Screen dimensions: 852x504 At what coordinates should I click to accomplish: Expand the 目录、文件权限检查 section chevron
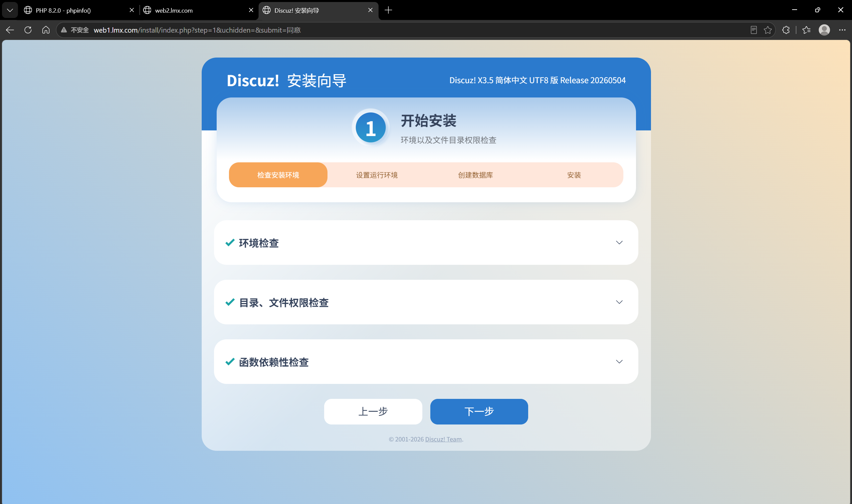coord(619,302)
